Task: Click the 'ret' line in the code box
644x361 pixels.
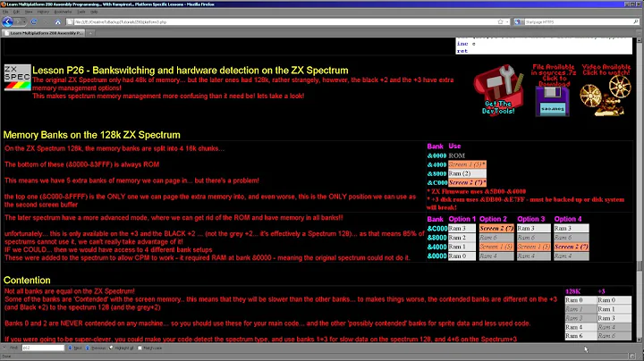Action: click(x=462, y=51)
